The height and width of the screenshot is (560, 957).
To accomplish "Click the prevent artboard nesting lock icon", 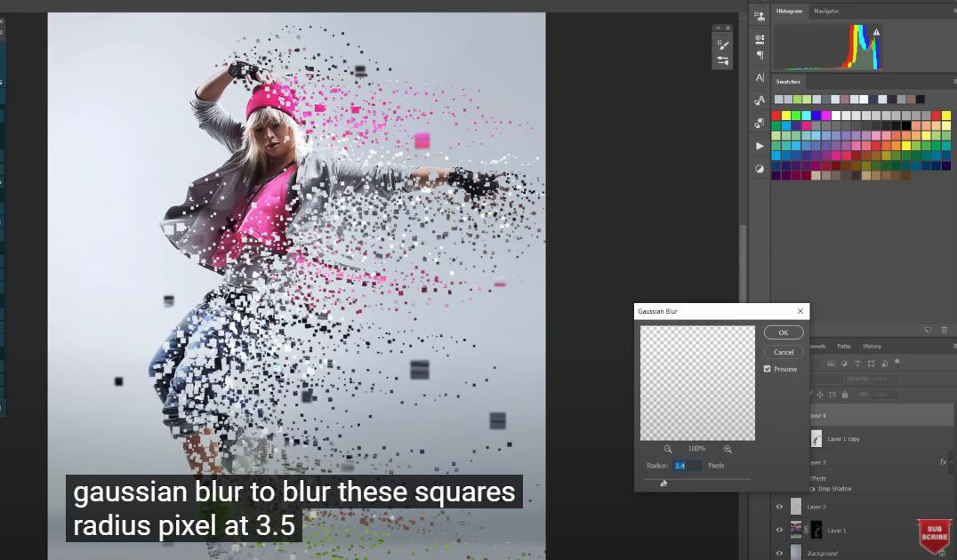I will 832,395.
